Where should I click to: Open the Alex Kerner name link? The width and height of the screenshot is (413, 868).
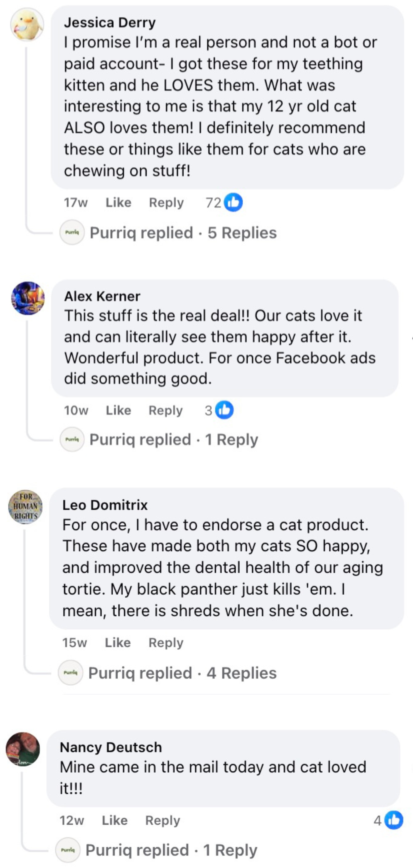[102, 297]
